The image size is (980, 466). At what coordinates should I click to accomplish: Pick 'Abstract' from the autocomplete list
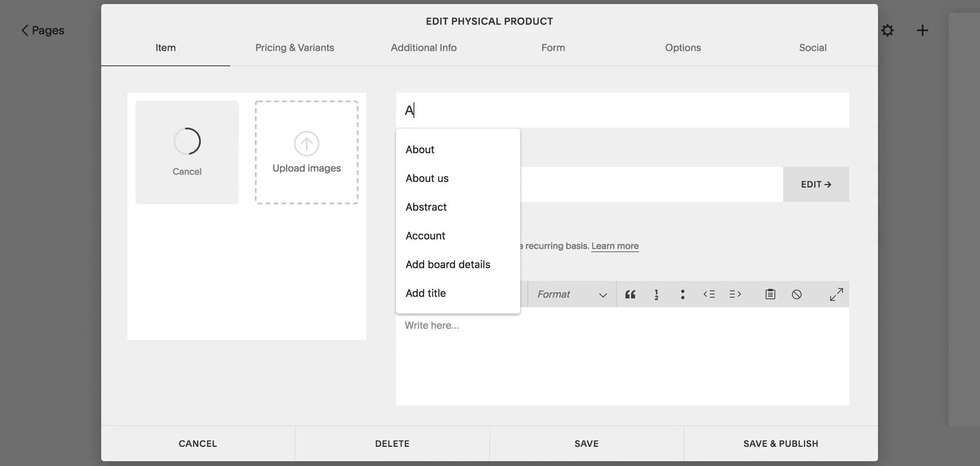coord(458,207)
